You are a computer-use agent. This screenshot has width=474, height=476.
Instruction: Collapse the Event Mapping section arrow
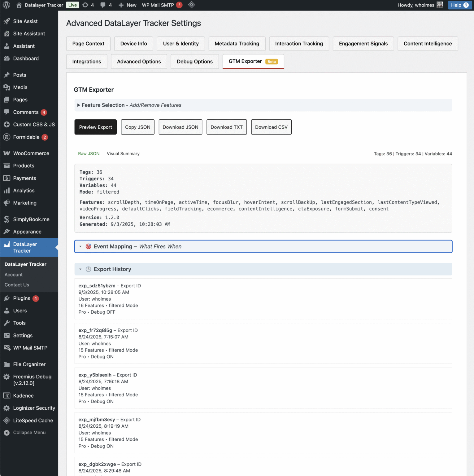[80, 246]
